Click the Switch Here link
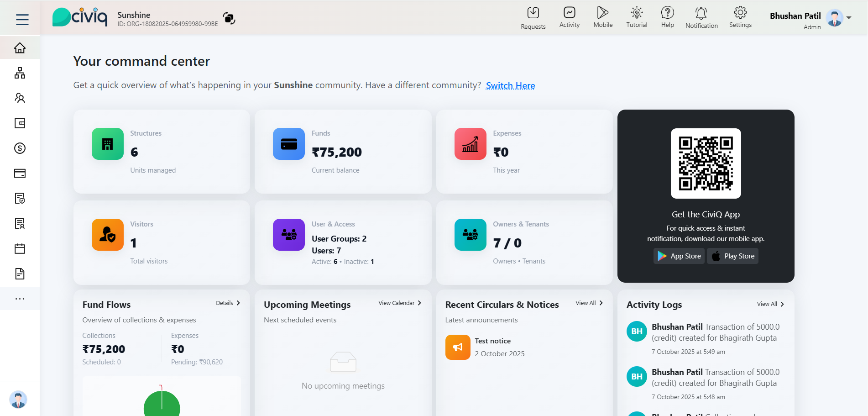The height and width of the screenshot is (416, 868). [510, 85]
